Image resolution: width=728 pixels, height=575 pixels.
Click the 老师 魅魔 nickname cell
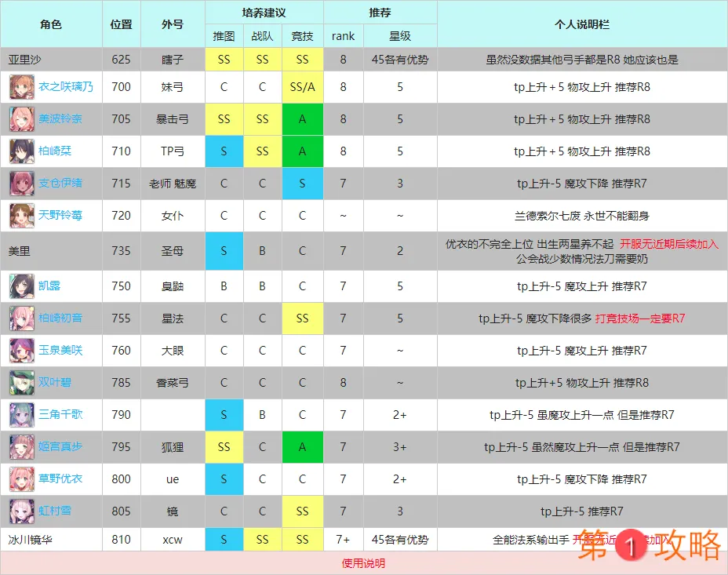(173, 184)
